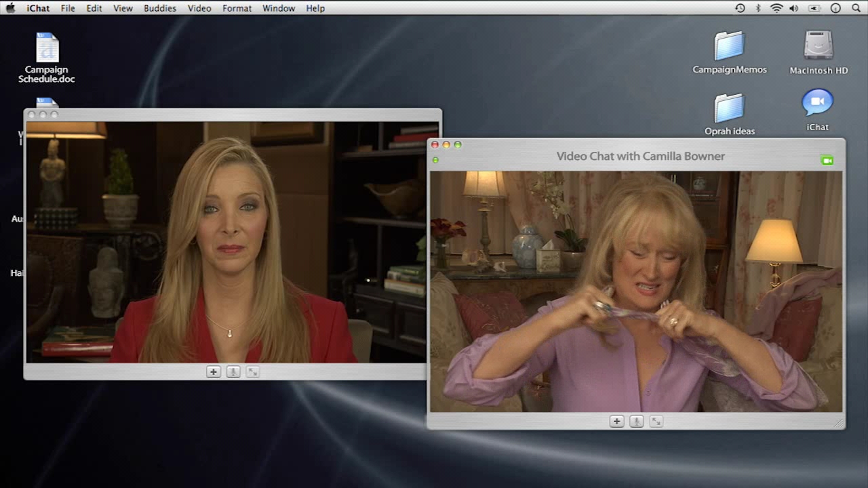Click the partially hidden document icon behind the left video window

tap(47, 102)
